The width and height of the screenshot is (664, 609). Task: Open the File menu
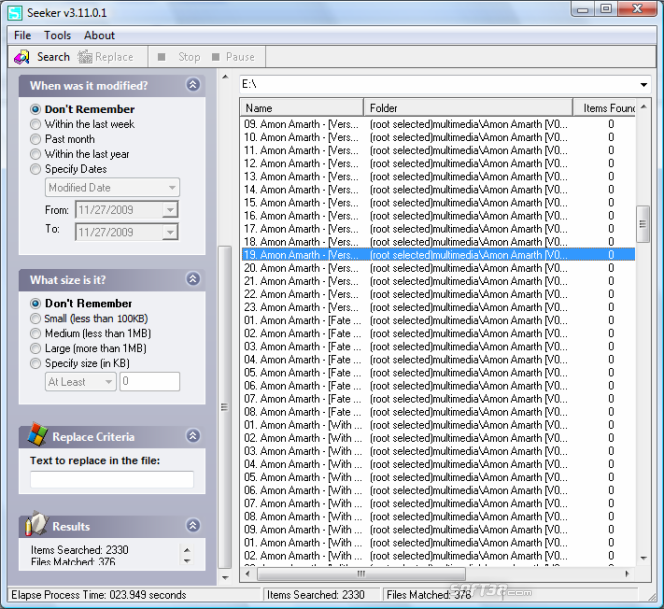pos(22,35)
